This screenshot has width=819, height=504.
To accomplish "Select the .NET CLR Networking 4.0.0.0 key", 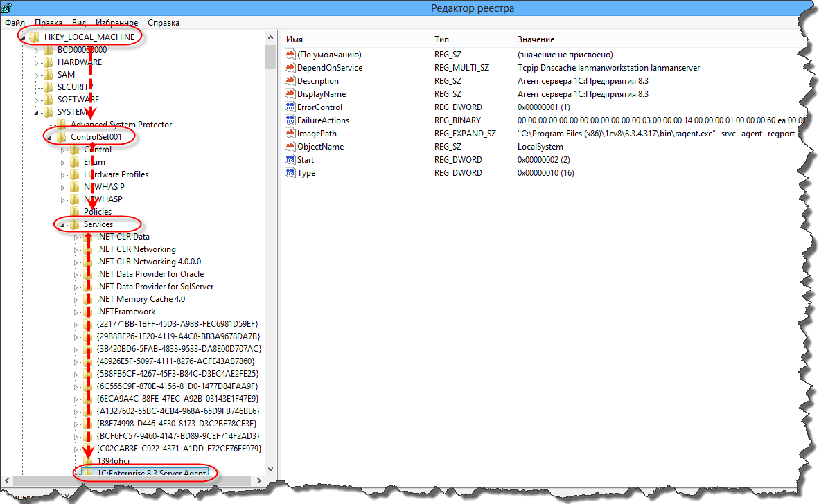I will click(x=149, y=262).
